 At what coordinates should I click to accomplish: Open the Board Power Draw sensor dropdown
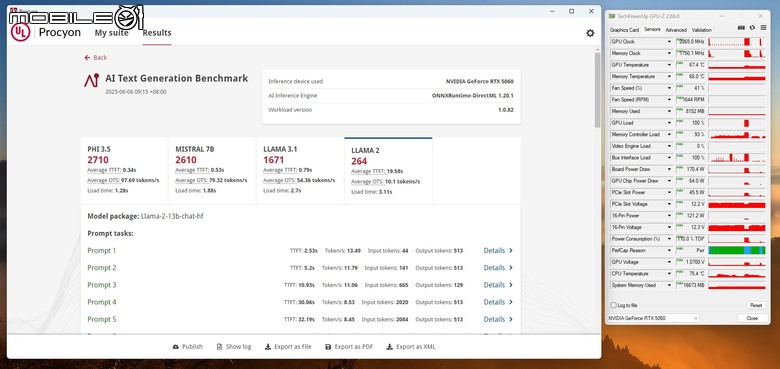coord(670,170)
